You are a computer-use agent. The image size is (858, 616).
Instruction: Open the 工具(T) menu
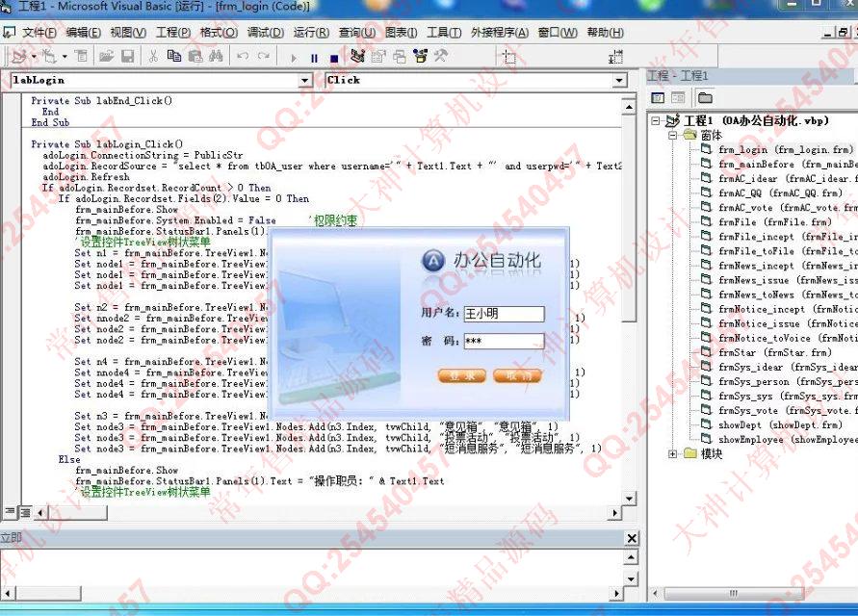tap(444, 33)
